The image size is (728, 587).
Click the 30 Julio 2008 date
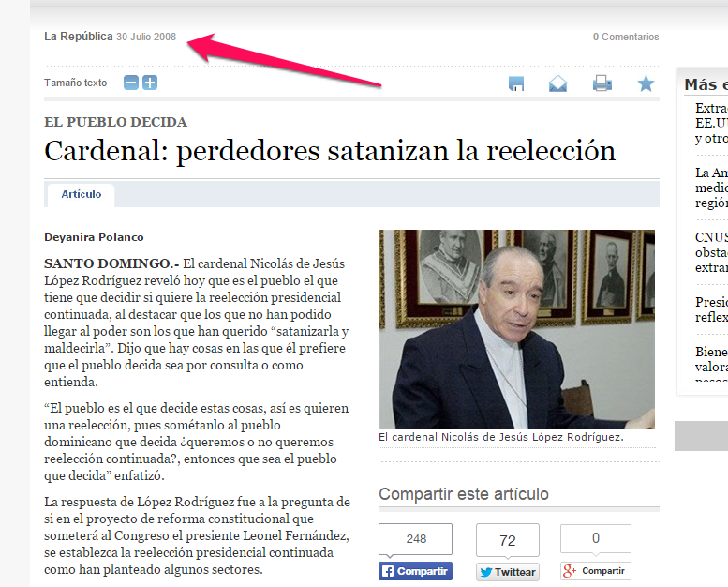(146, 37)
